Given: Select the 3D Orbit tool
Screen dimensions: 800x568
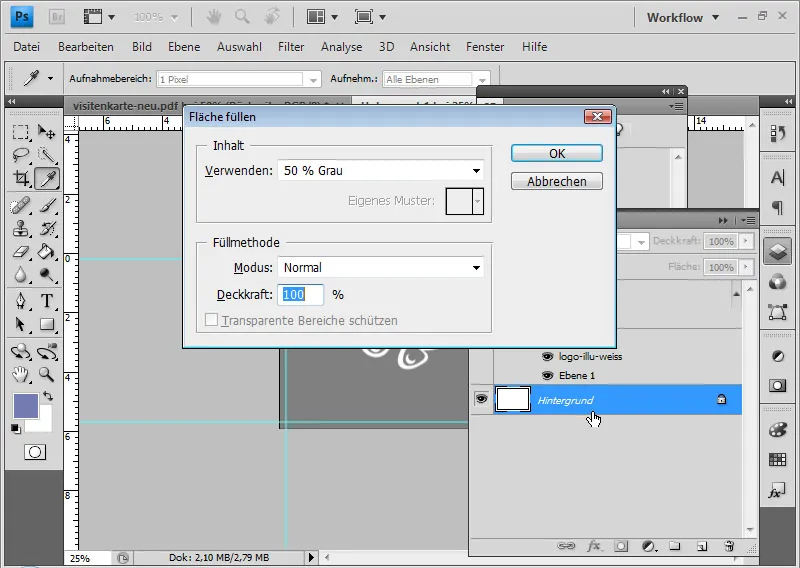Looking at the screenshot, I should click(x=47, y=352).
